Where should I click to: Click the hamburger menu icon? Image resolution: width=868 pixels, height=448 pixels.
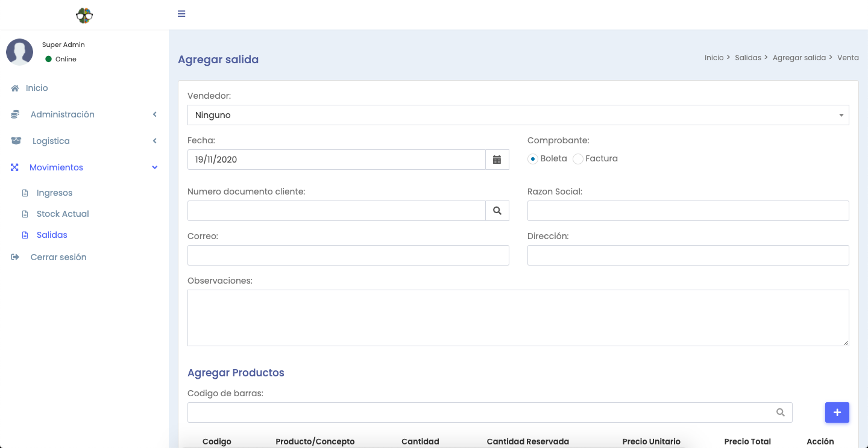click(x=181, y=14)
